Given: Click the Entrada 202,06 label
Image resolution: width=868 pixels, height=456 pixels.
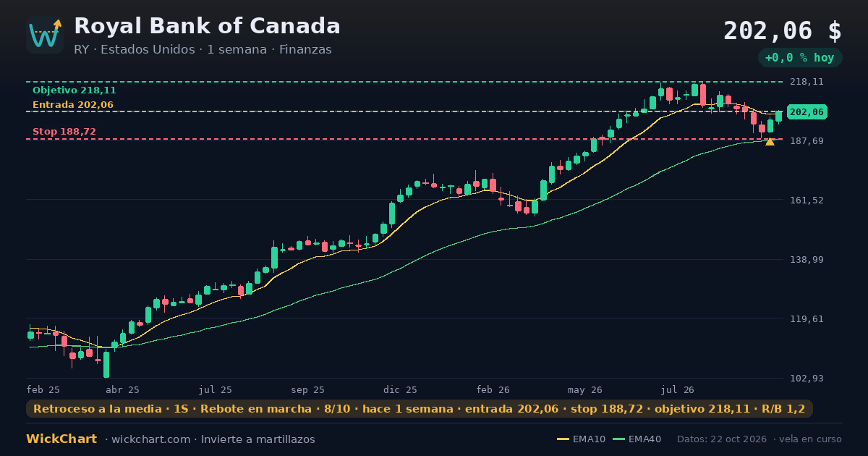Looking at the screenshot, I should [73, 105].
